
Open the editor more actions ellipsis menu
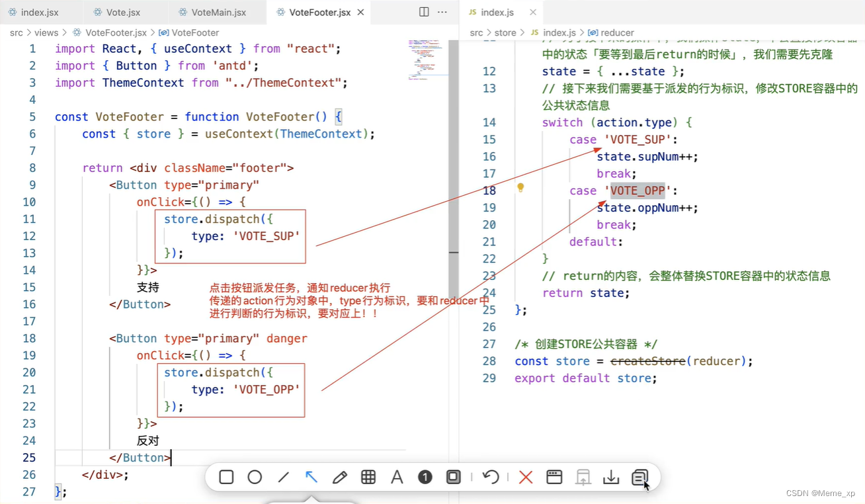[x=442, y=12]
